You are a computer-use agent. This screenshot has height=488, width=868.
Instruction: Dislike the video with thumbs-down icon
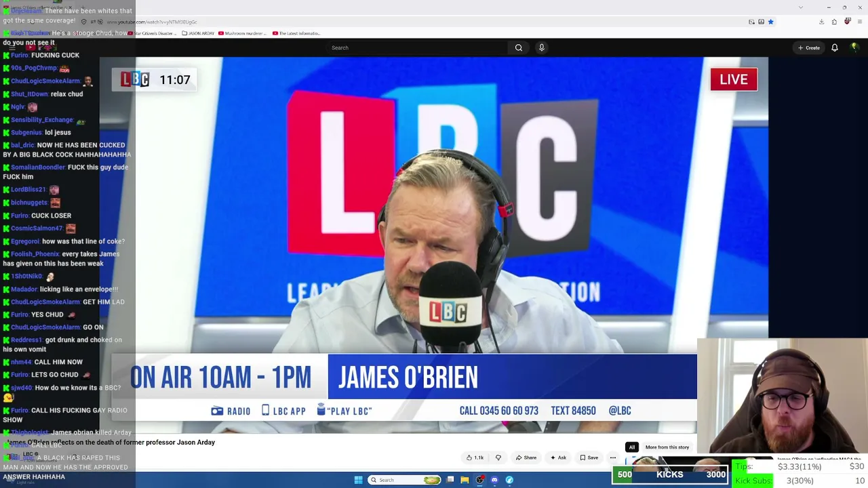point(498,457)
